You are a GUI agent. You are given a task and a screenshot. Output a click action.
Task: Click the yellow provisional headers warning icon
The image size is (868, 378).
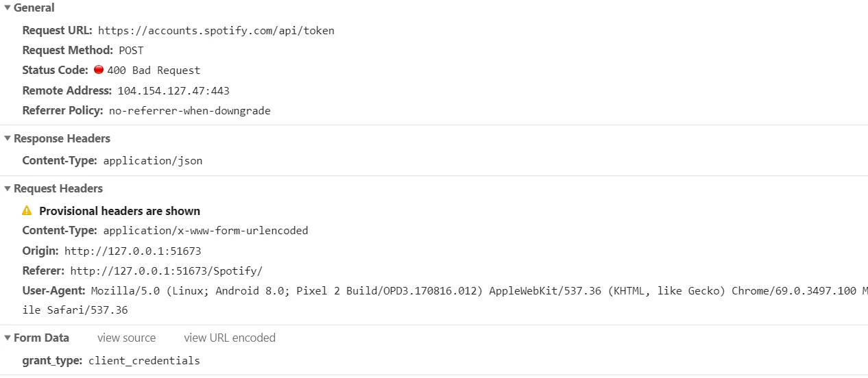[x=27, y=211]
